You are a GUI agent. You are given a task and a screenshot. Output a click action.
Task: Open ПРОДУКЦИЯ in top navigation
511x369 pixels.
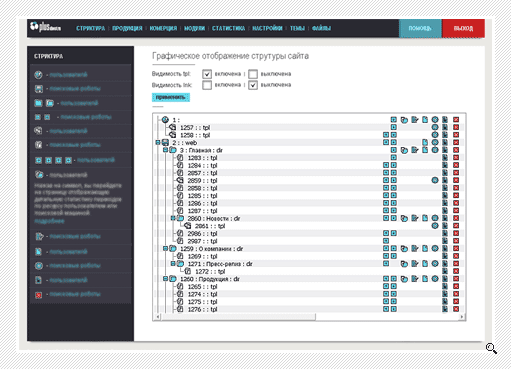point(127,28)
